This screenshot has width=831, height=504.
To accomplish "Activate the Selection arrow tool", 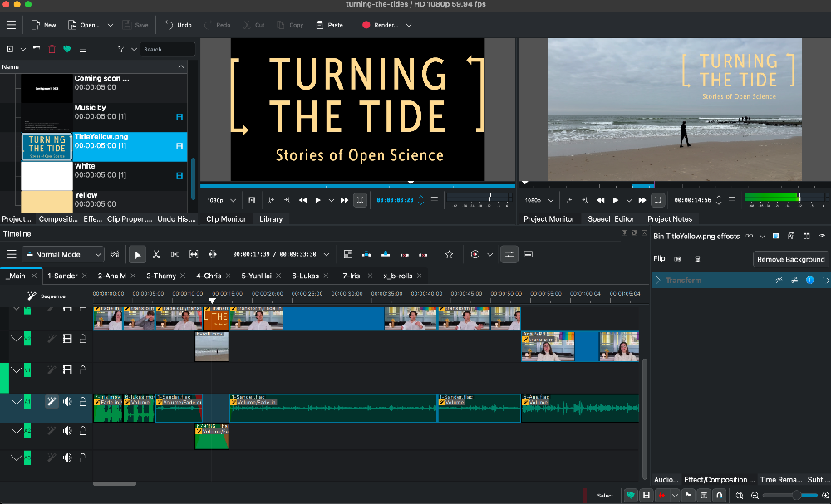I will (x=138, y=254).
